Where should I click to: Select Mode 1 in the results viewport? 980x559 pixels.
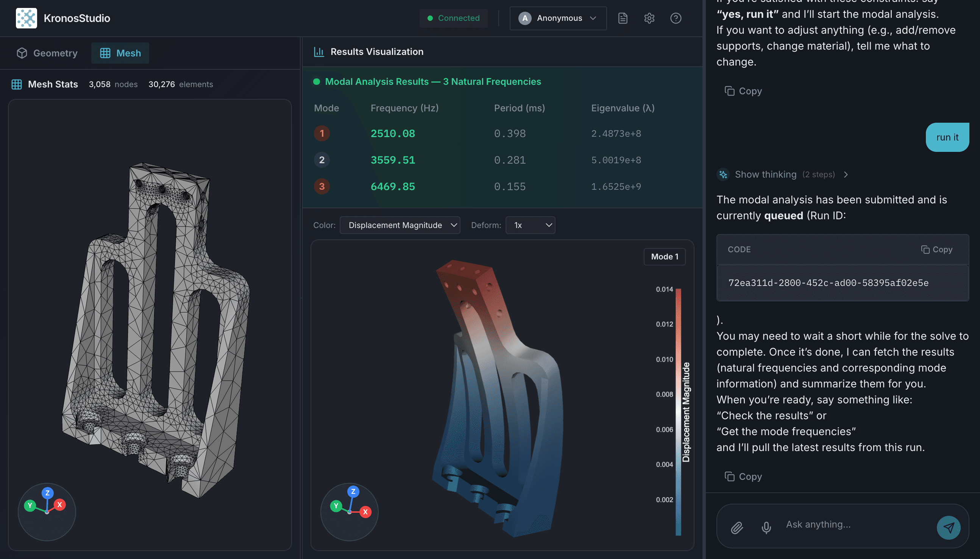(x=665, y=256)
